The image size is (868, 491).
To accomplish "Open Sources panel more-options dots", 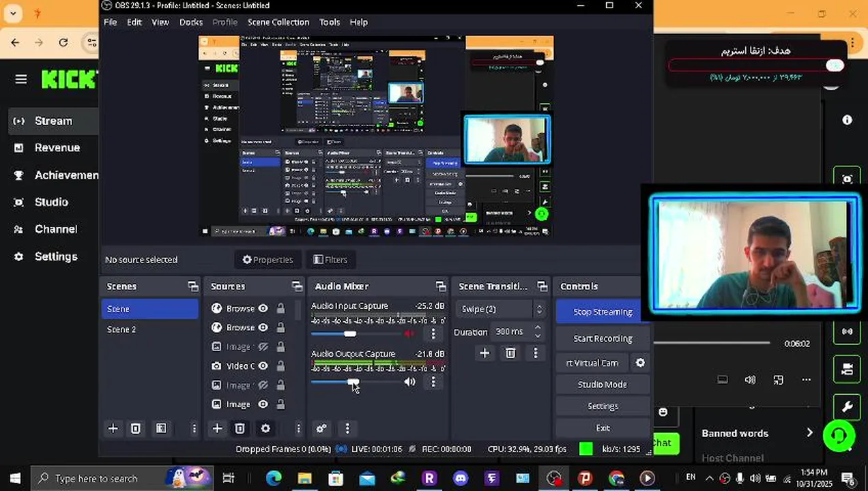I will click(298, 428).
